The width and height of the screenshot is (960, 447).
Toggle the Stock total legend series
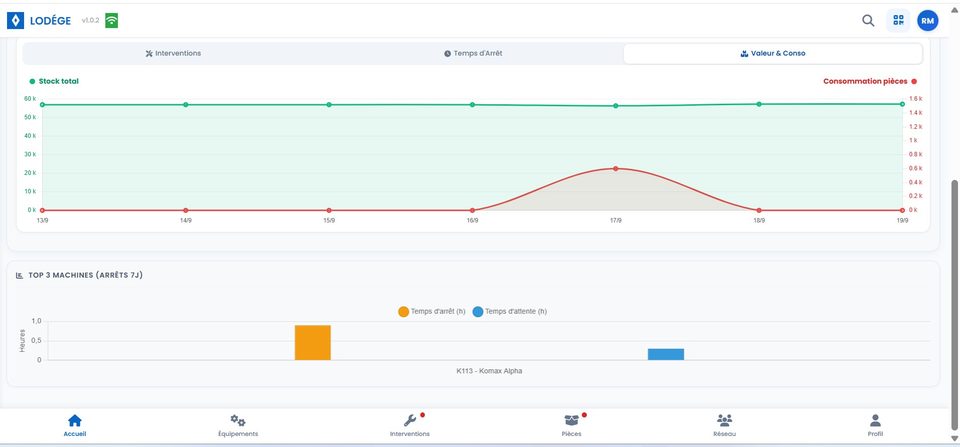tap(54, 81)
